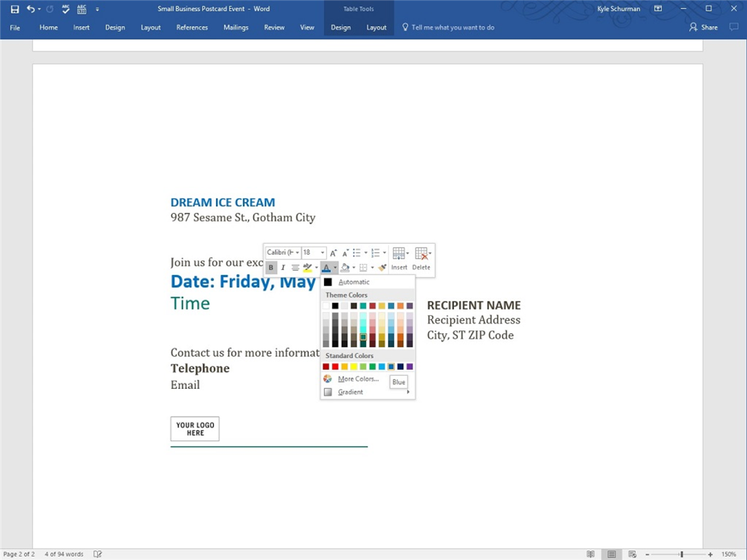The height and width of the screenshot is (560, 747).
Task: Click the Increase Font Size icon
Action: tap(333, 252)
